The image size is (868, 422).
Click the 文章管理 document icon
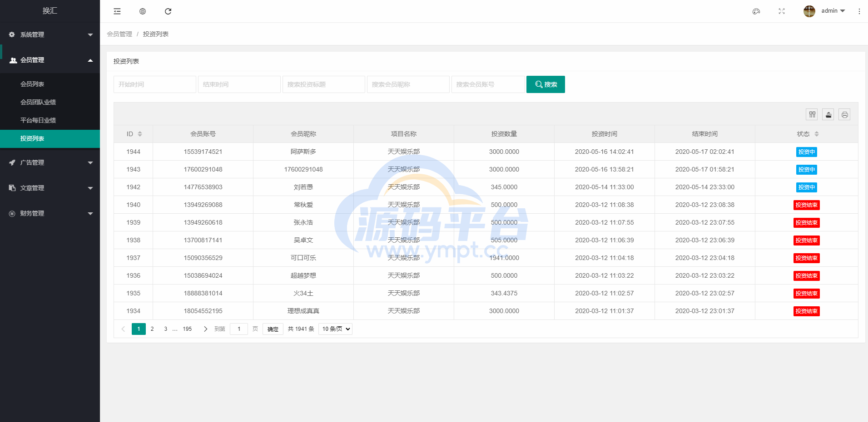tap(12, 188)
